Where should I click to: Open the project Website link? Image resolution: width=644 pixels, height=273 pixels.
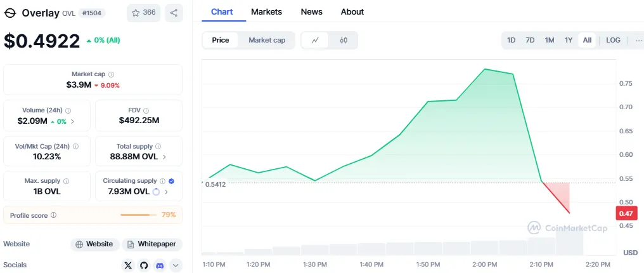tap(94, 244)
